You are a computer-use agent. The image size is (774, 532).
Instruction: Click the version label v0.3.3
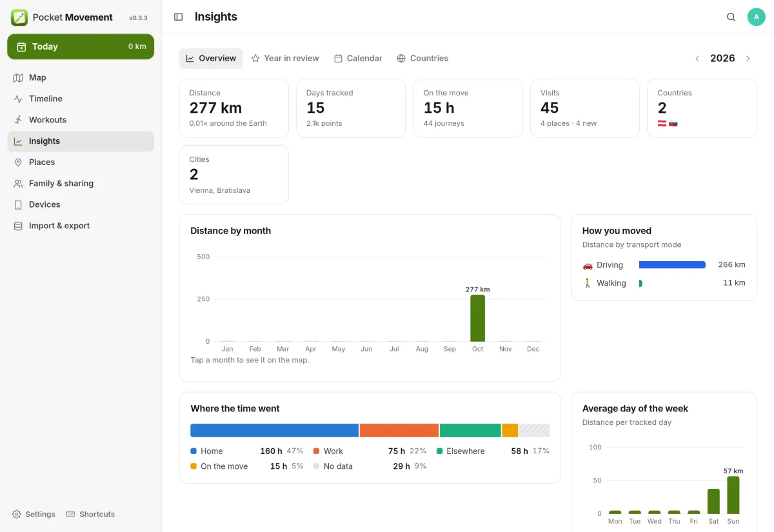(x=138, y=18)
